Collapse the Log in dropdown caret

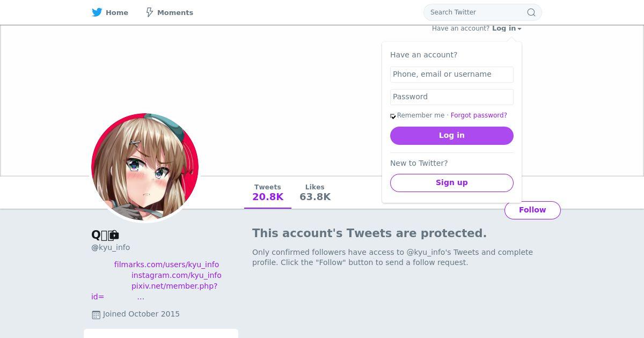click(519, 29)
